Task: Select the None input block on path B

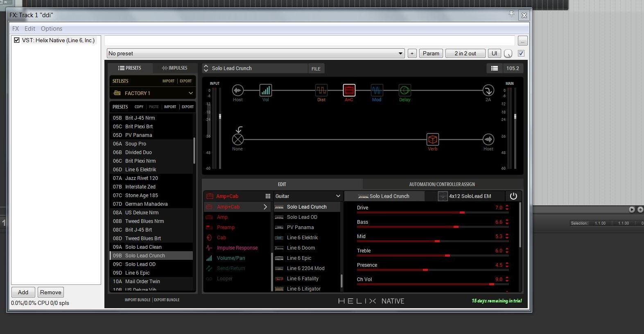Action: click(237, 139)
